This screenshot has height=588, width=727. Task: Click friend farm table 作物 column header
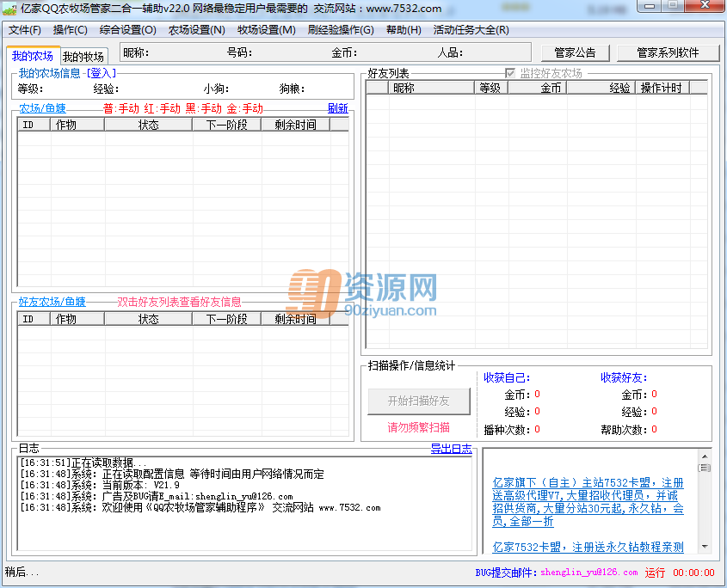(77, 319)
